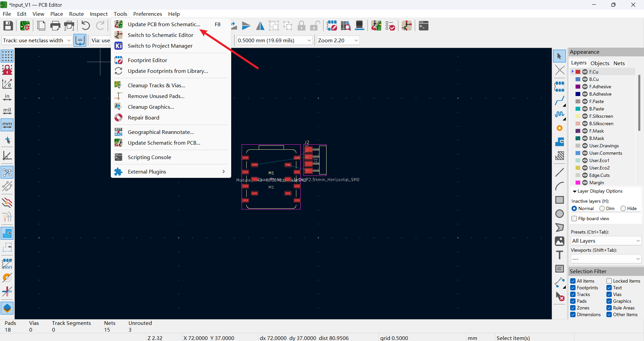Open the Track width dropdown
This screenshot has height=341, width=644.
click(37, 40)
